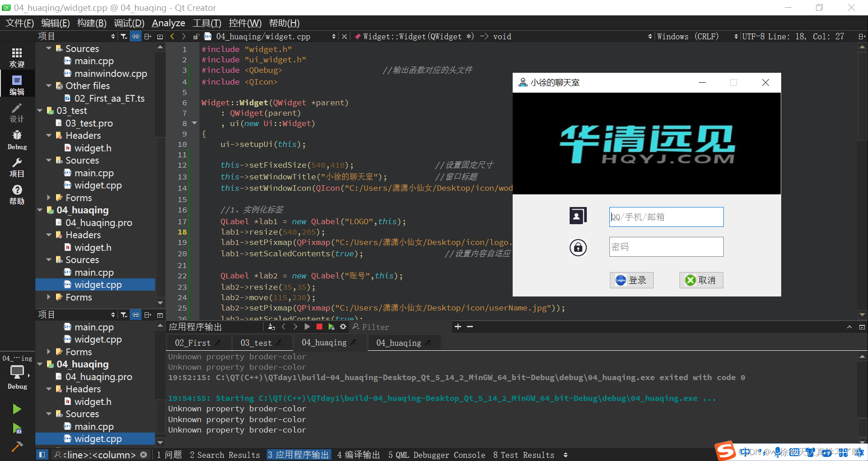Open the 问题 (Issues) output pane

point(170,455)
